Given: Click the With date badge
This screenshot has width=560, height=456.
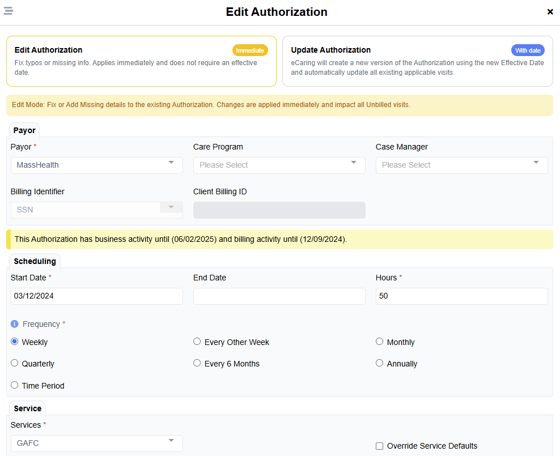Looking at the screenshot, I should 528,50.
